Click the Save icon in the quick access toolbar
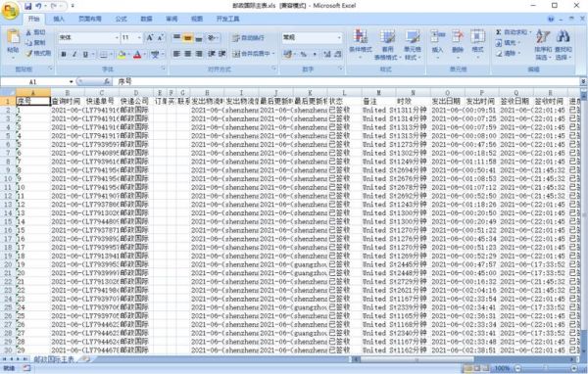 [28, 6]
